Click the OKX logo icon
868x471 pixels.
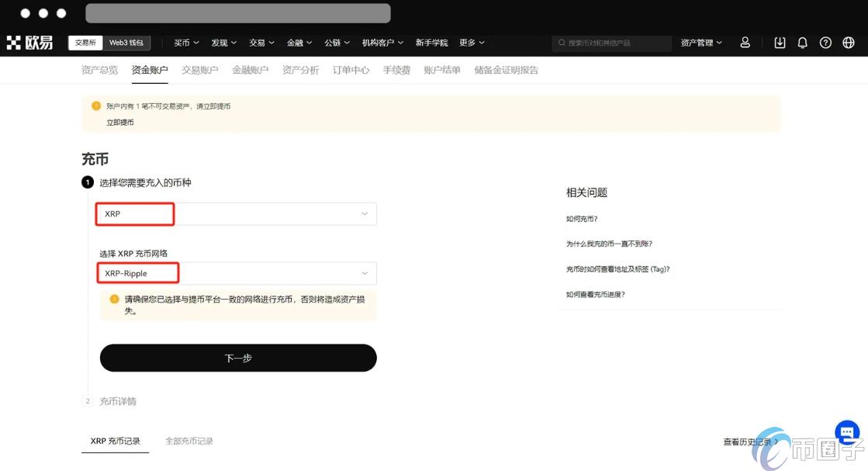pyautogui.click(x=16, y=42)
